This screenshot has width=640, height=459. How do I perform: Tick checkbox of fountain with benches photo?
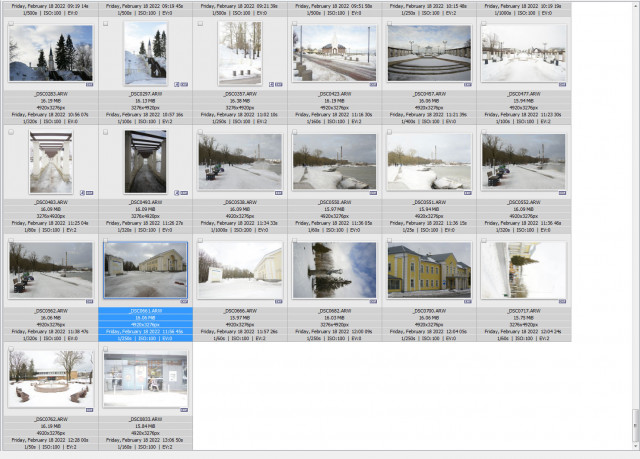pyautogui.click(x=11, y=349)
